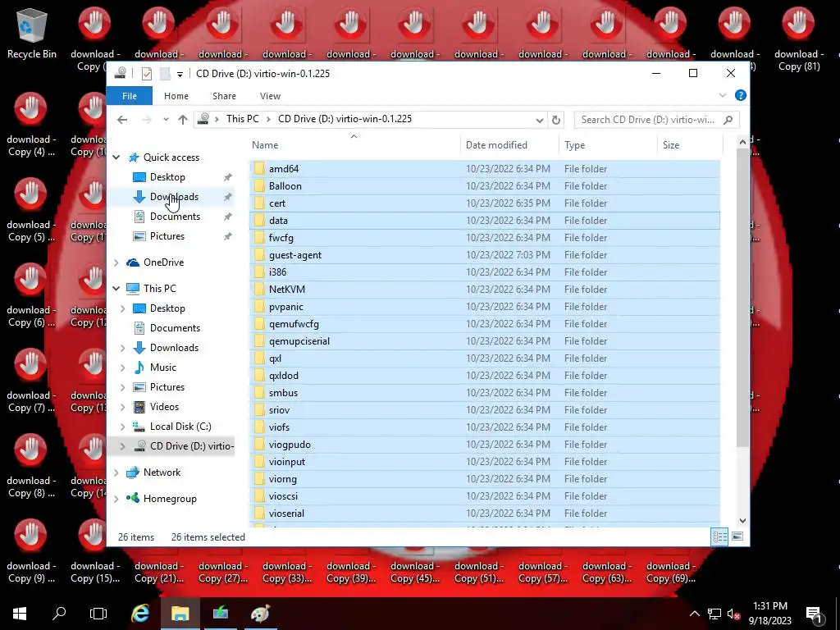Click the Properties quick access toolbar icon

pos(146,73)
